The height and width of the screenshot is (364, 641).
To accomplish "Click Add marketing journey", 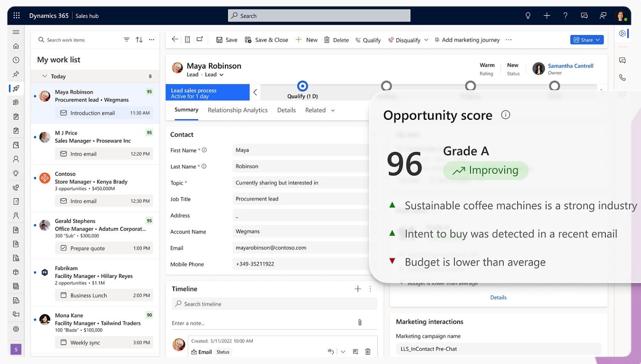I will pos(467,40).
